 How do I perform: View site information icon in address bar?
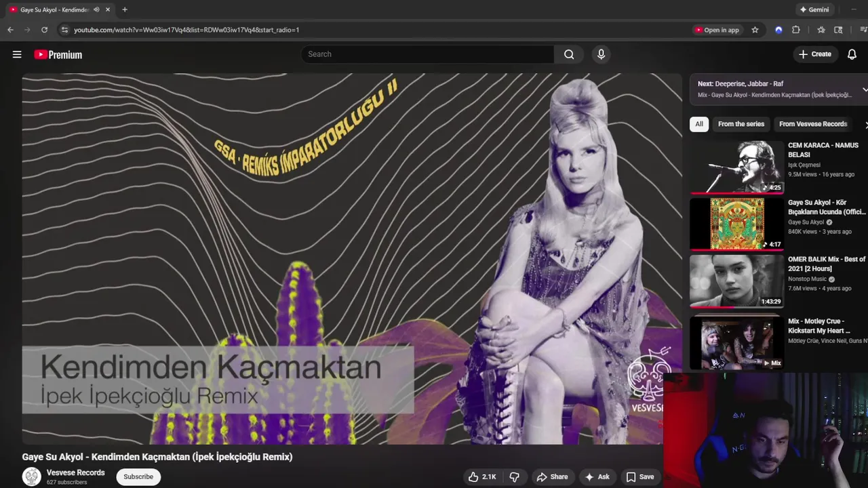(x=64, y=30)
